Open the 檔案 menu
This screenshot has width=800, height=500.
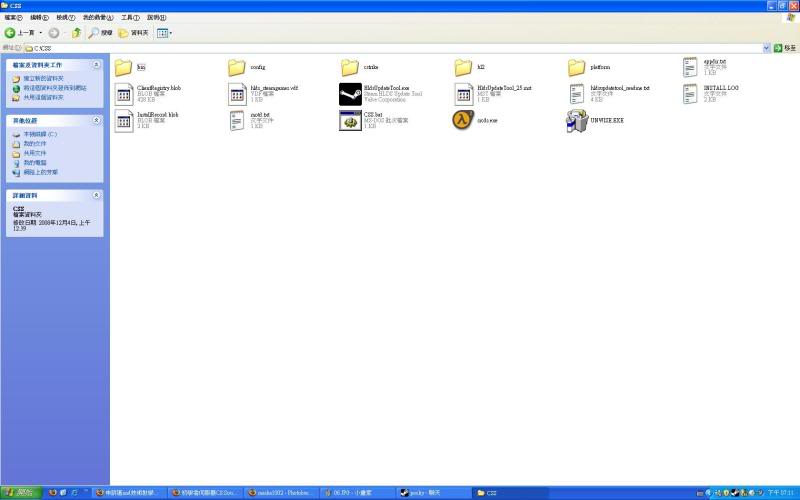(x=13, y=17)
